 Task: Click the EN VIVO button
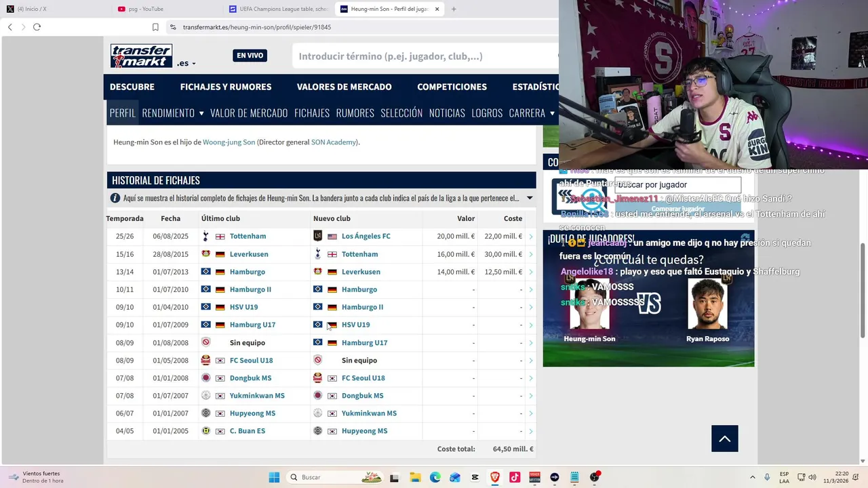(x=250, y=56)
